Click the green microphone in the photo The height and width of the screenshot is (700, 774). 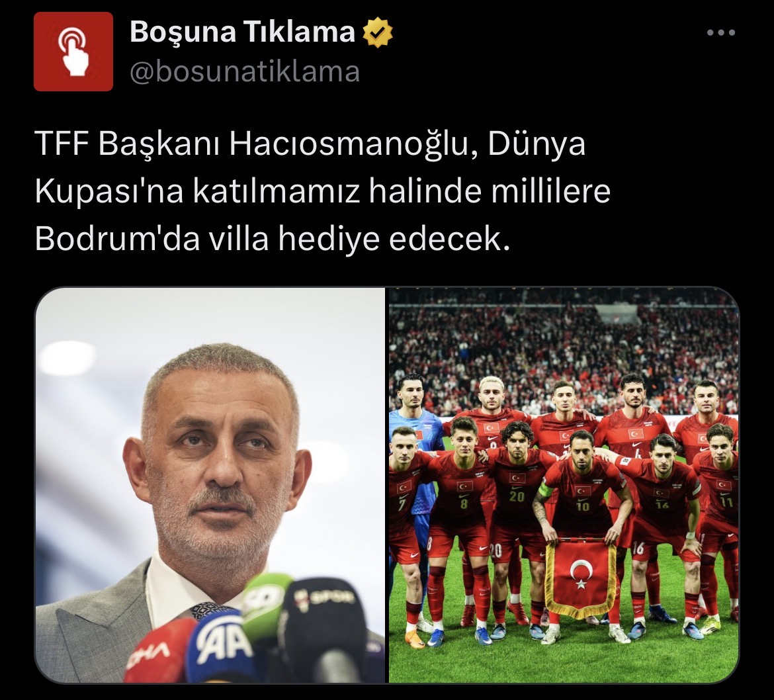point(267,607)
